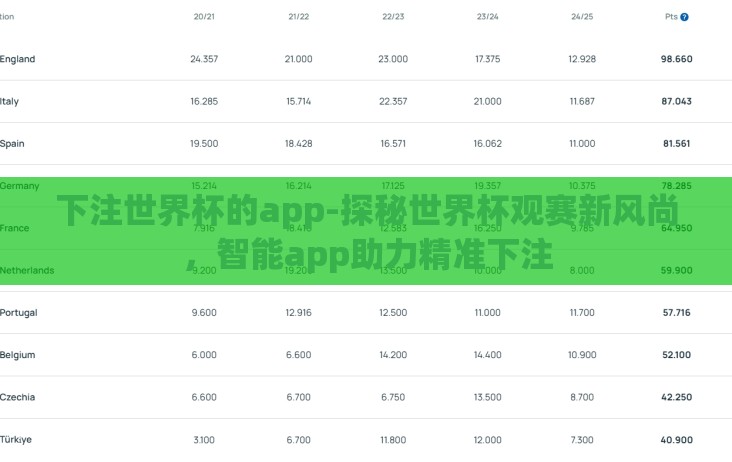732x462 pixels.
Task: Select England's 24/25 value 12.928
Action: [582, 59]
